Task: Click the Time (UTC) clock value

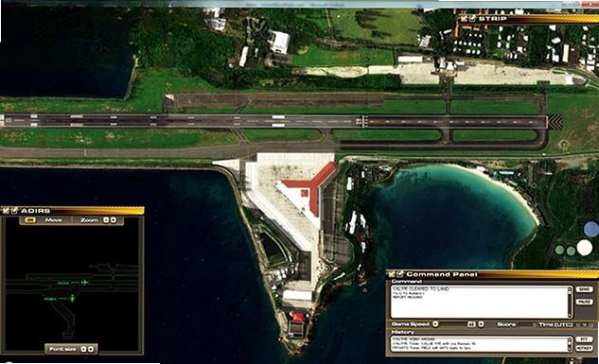Action: point(585,325)
